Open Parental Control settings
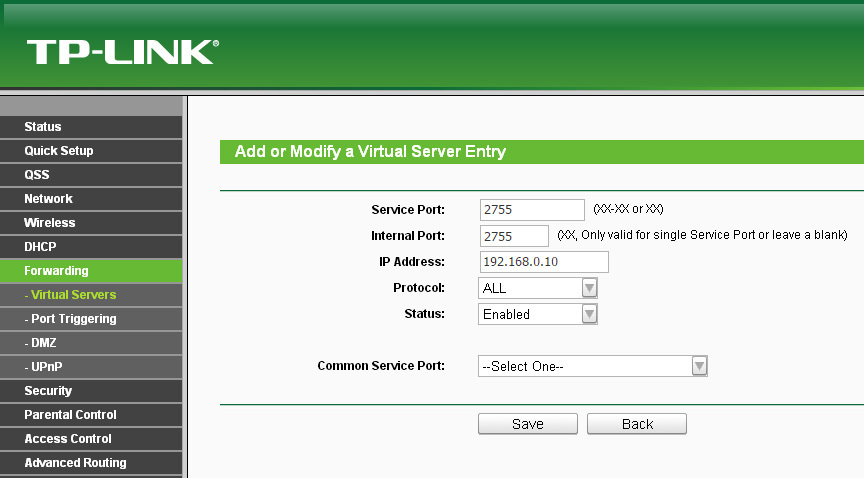This screenshot has width=864, height=478. click(x=91, y=415)
